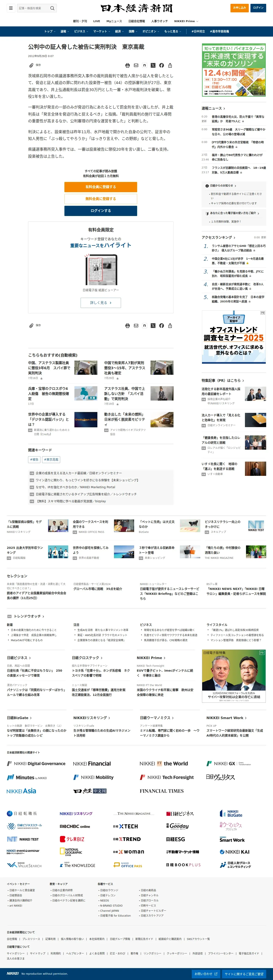Click the X icon after the member-only promo box
273x980 pixels.
tap(153, 326)
